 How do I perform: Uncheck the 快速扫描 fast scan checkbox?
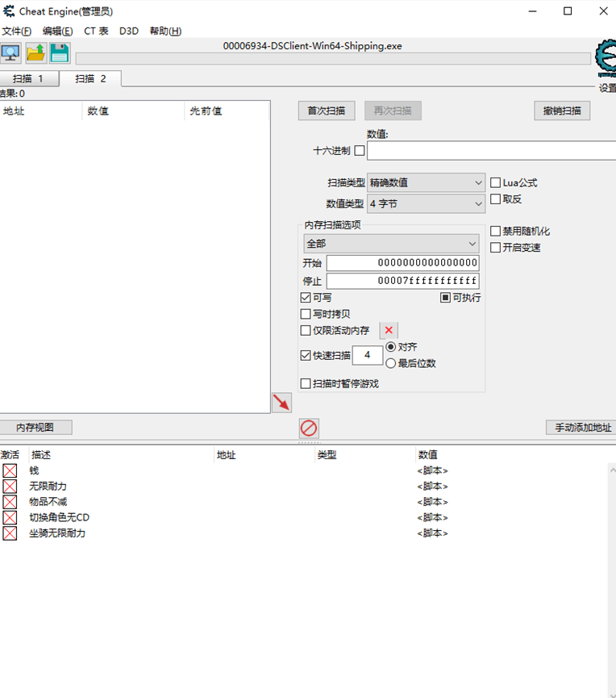coord(306,355)
